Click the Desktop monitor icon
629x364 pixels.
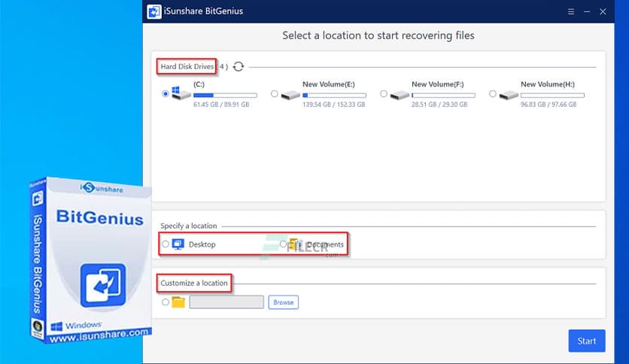click(178, 244)
